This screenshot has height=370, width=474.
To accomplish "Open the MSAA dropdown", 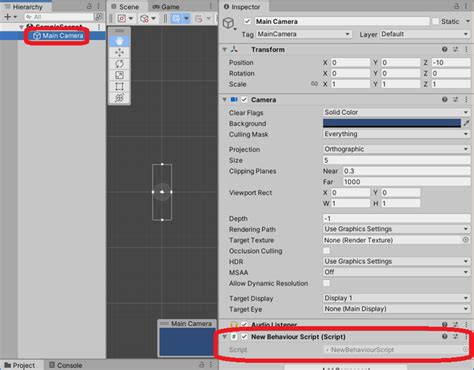I will point(397,272).
